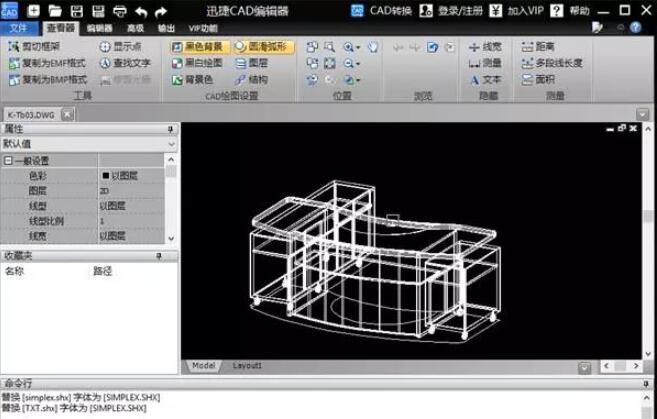Click the fit-to-window icon in 位置 group
Viewport: 657px width, 419px height.
click(330, 63)
